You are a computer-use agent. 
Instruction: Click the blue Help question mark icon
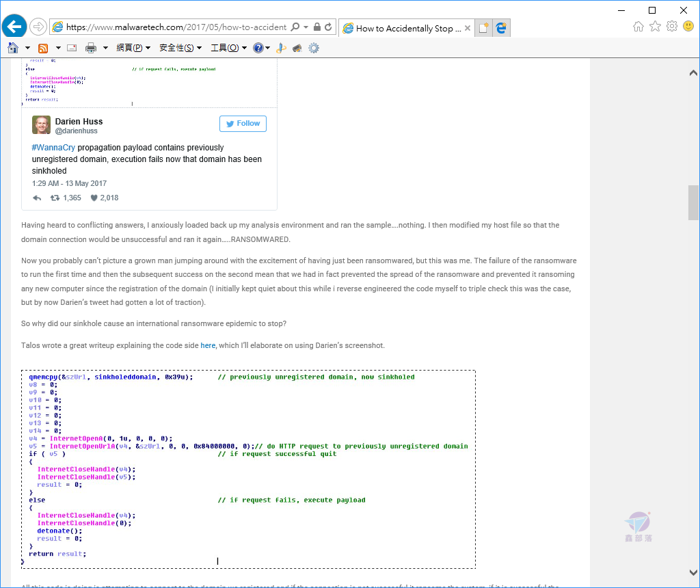coord(258,48)
